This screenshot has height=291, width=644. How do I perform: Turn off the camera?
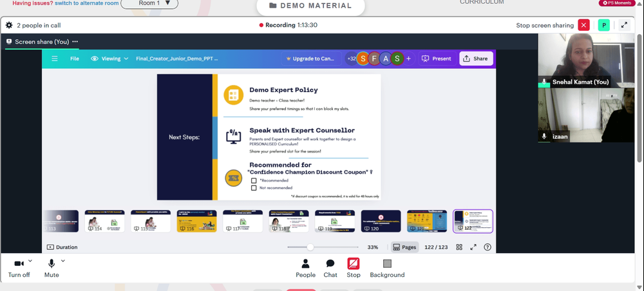(19, 268)
